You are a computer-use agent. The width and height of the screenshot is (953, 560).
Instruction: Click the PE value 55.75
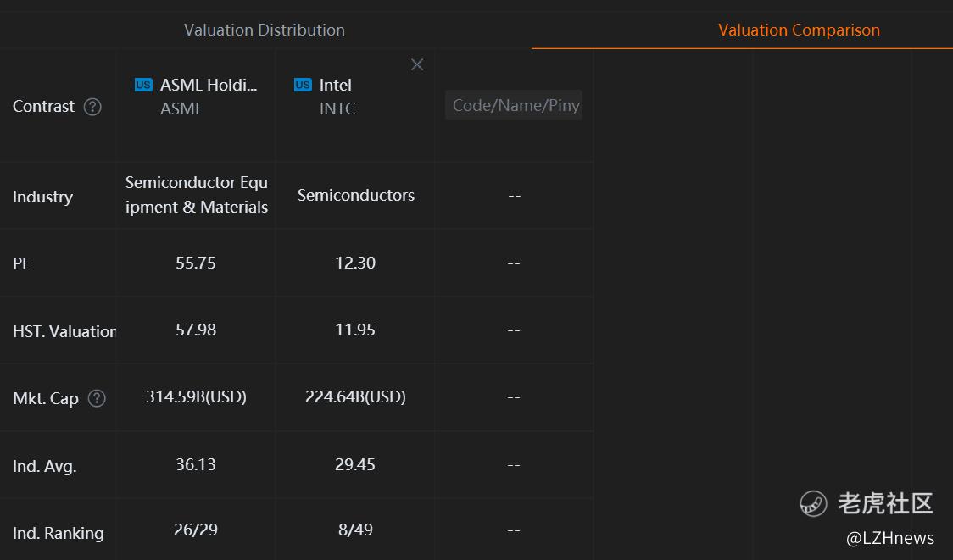[x=196, y=263]
